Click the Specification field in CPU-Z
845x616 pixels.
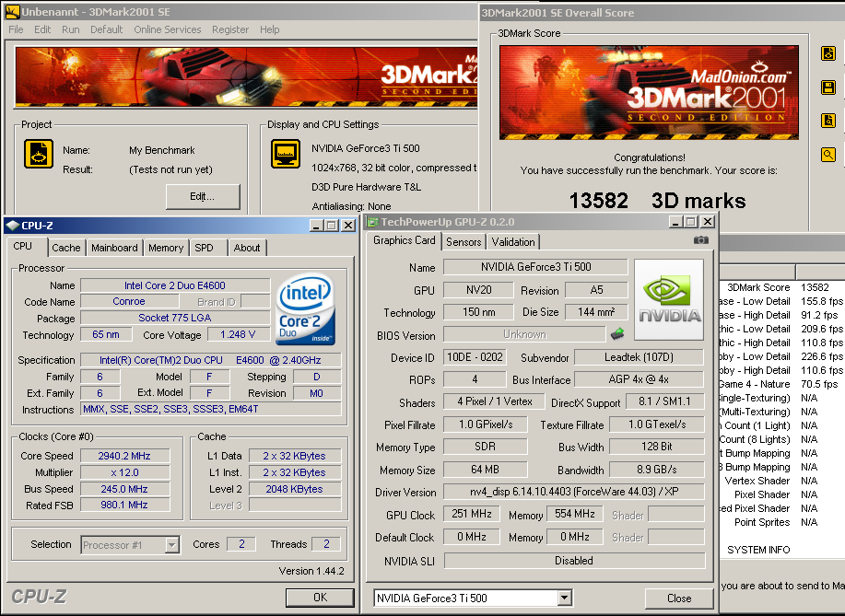click(211, 360)
